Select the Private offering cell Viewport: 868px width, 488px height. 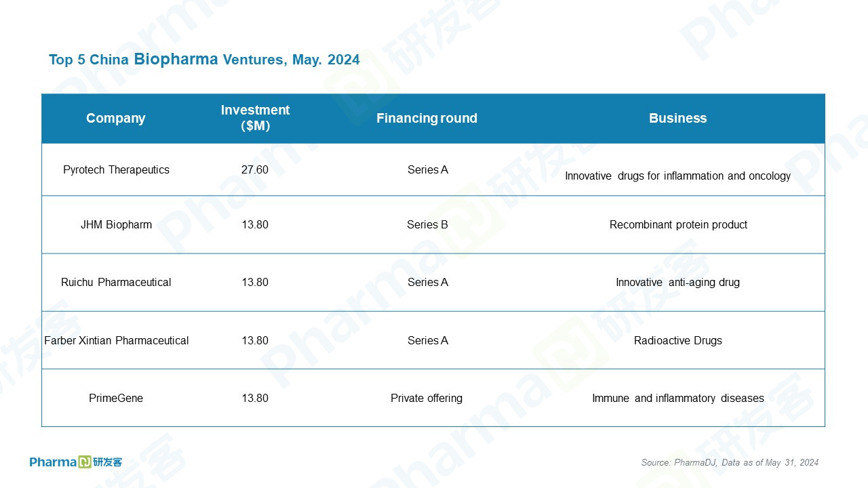tap(427, 398)
